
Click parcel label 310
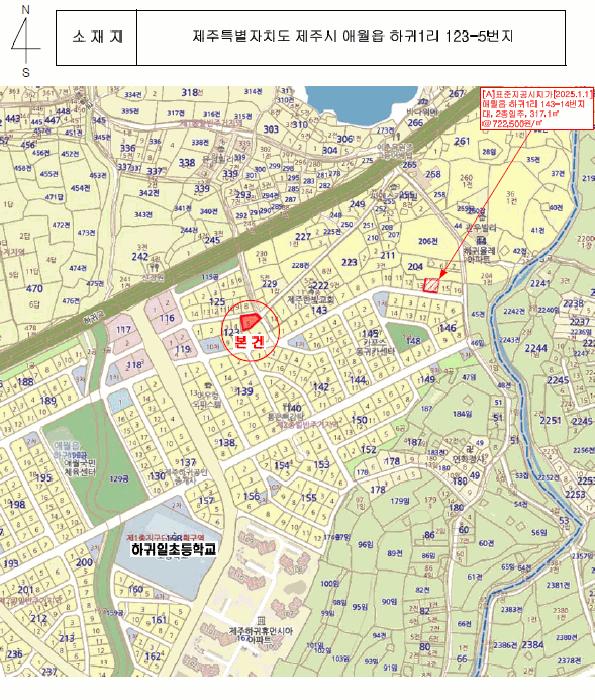[x=300, y=125]
